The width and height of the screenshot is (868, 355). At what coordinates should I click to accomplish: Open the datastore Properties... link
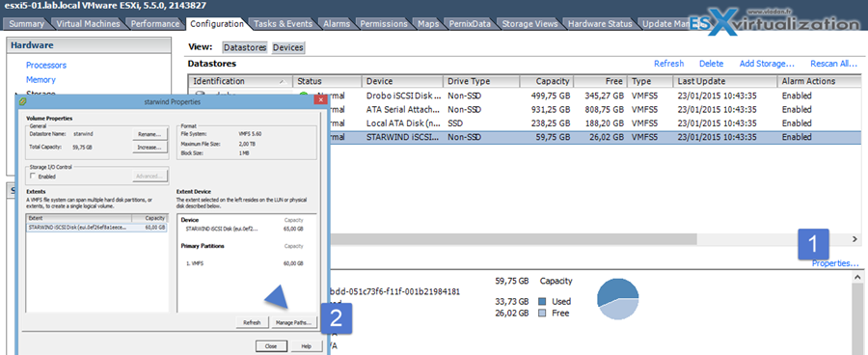point(835,263)
